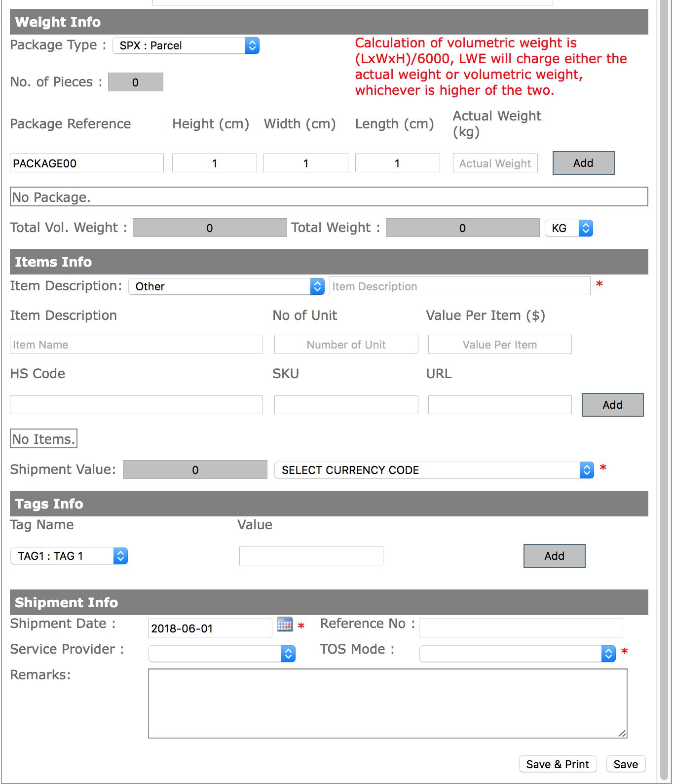Click the Number of Unit input
The image size is (674, 784).
346,344
